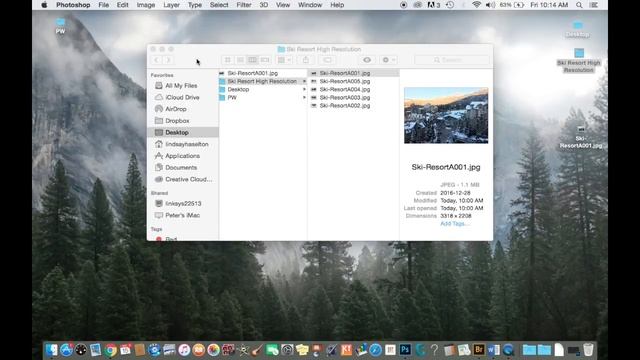Screen dimensions: 640x360
Task: Open the Photoshop application menu
Action: 73,5
